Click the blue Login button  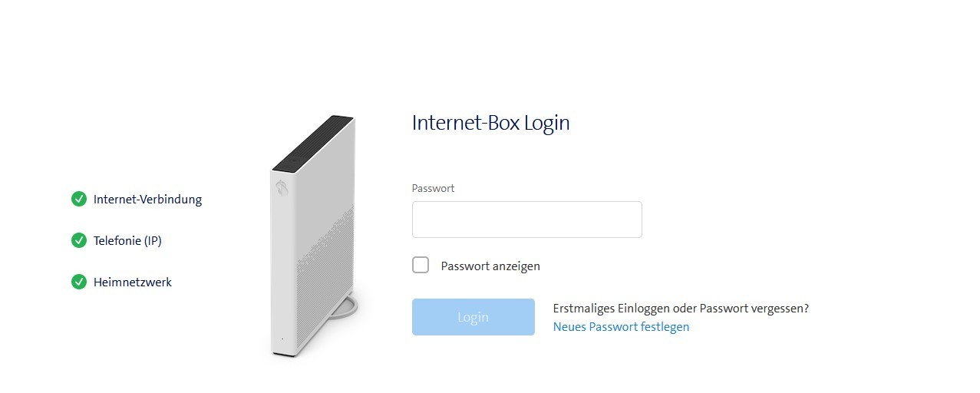pos(474,317)
